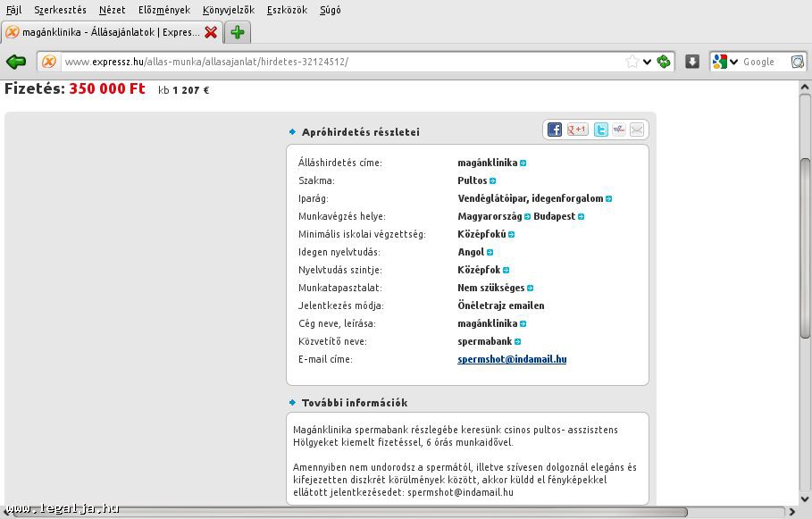
Task: Click arrow icon next to spermabank
Action: (517, 341)
